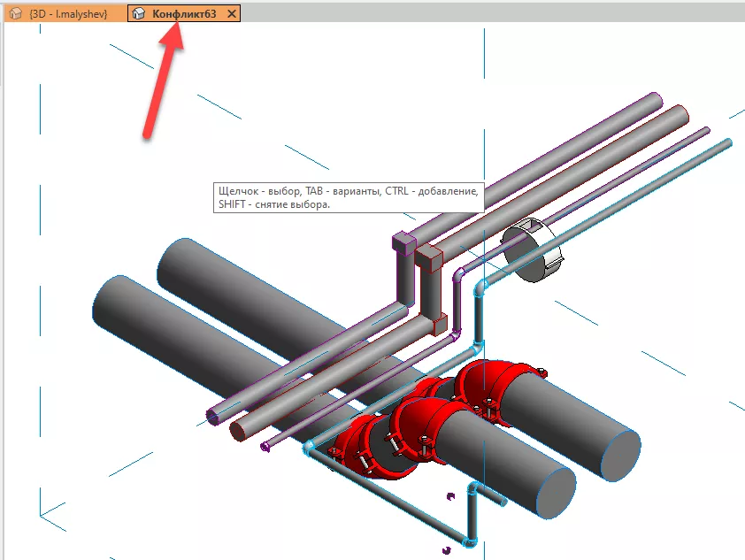
Task: Select the purple square fitting box
Action: 403,242
